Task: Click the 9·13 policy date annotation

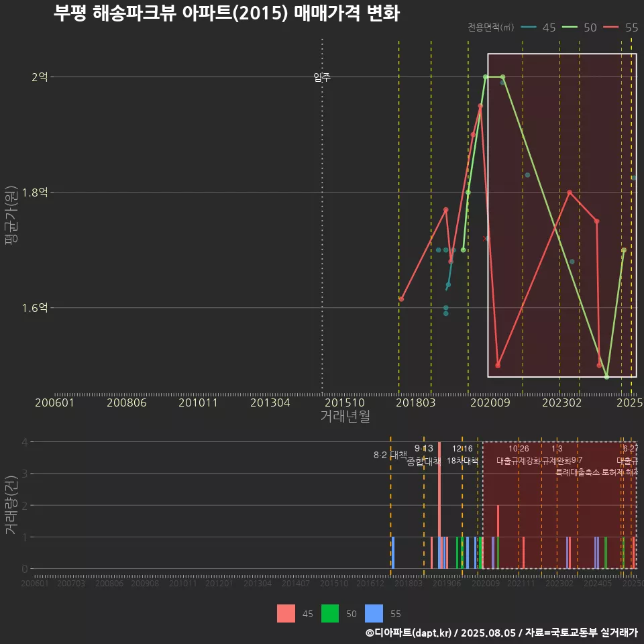Action: point(423,448)
